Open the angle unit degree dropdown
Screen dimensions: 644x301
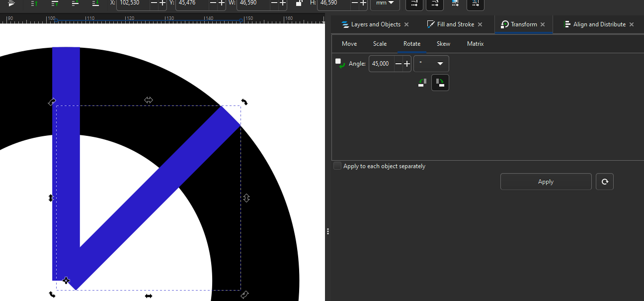click(x=431, y=64)
